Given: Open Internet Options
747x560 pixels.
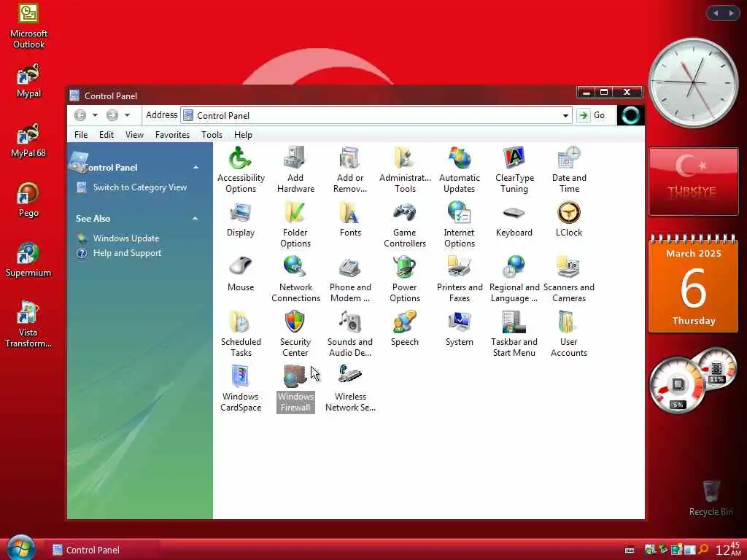Looking at the screenshot, I should point(460,225).
